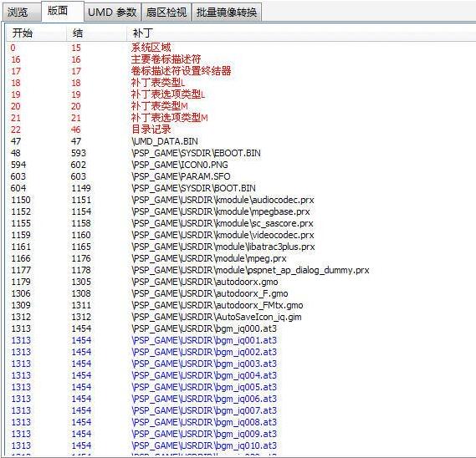Viewport: 476px width, 458px height.
Task: Switch to the 浏览 tab
Action: (21, 13)
